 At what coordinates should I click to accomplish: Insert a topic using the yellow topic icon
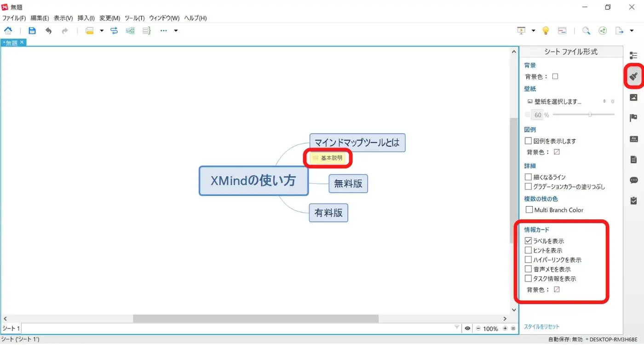pos(90,31)
